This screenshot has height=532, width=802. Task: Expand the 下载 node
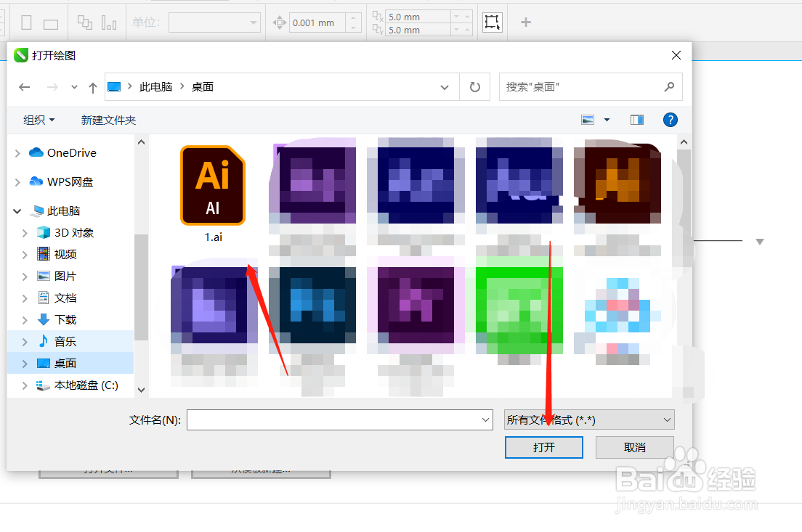[25, 319]
